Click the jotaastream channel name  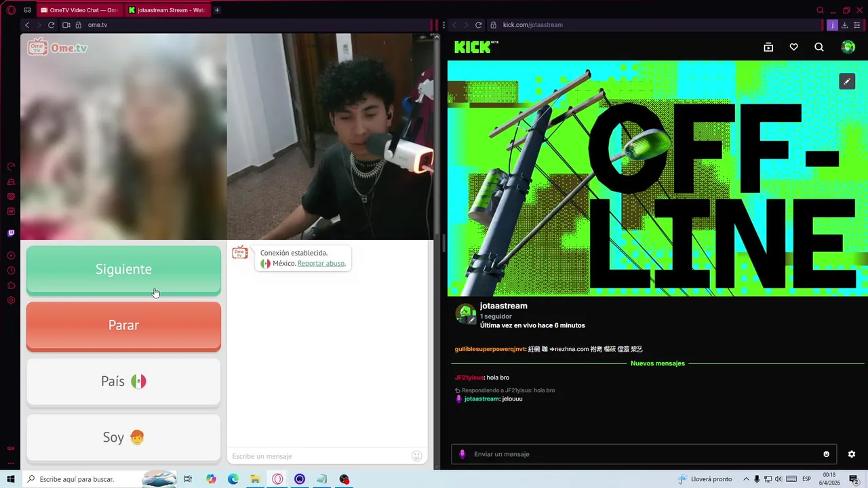[x=503, y=306]
